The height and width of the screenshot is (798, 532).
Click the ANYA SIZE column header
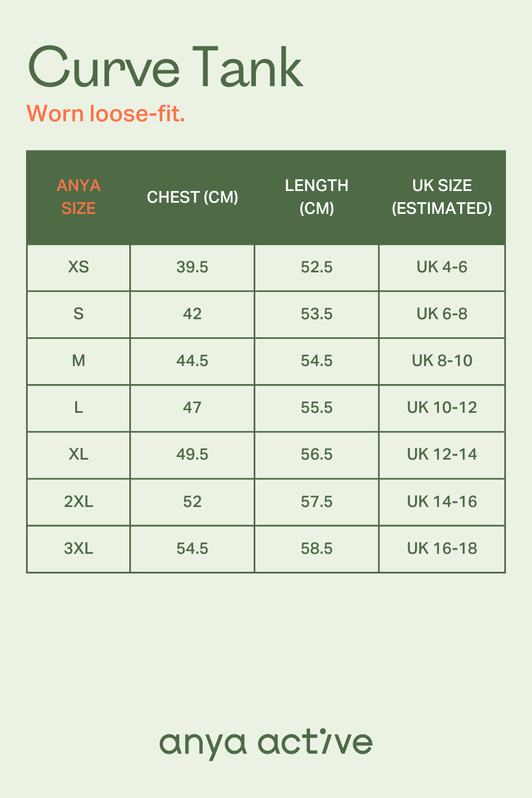point(78,197)
